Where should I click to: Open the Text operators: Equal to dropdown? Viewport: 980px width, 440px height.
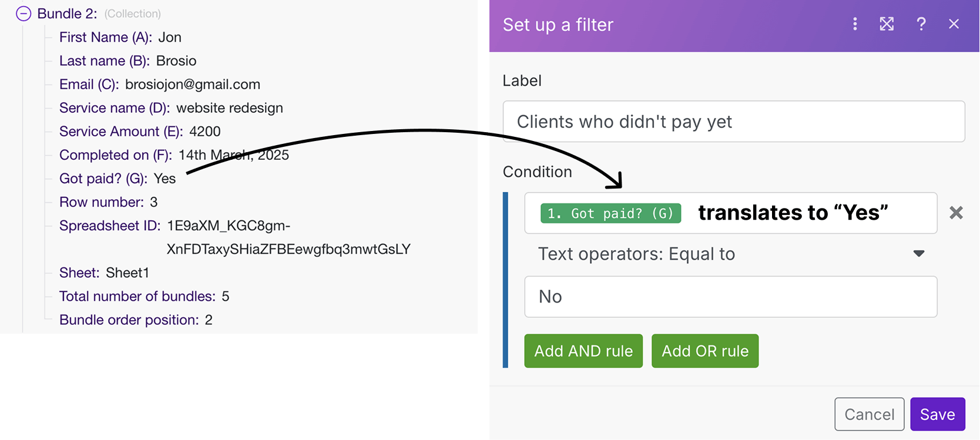[x=730, y=254]
